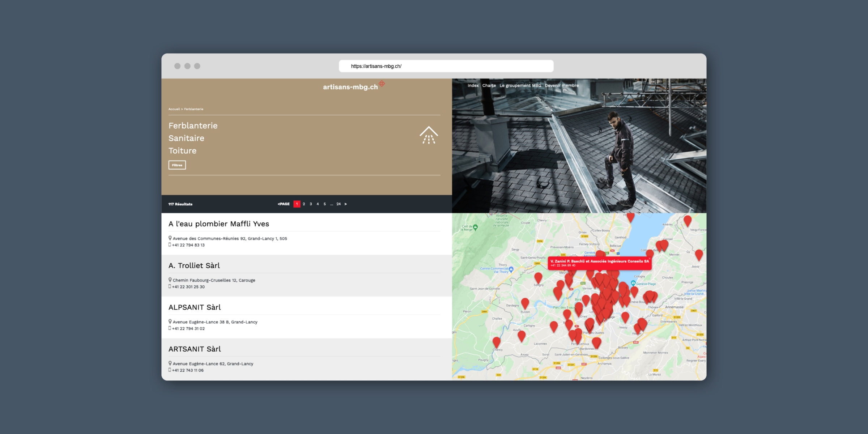Viewport: 868px width, 434px height.
Task: Close the V. Zanini map popup
Action: point(649,258)
